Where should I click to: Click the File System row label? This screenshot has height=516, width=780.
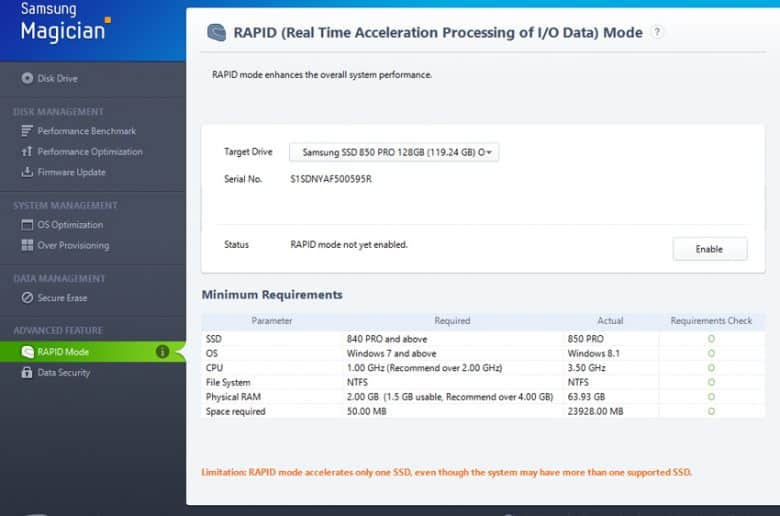pyautogui.click(x=228, y=382)
